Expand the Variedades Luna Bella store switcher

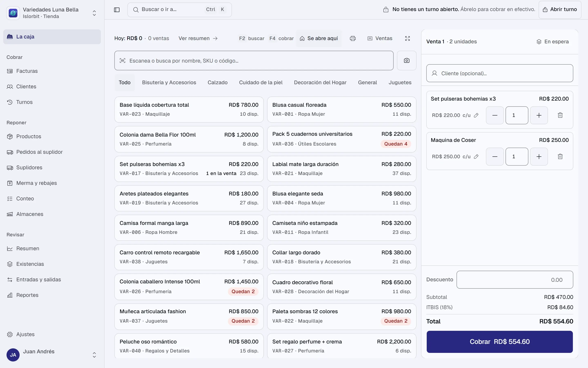pyautogui.click(x=52, y=13)
